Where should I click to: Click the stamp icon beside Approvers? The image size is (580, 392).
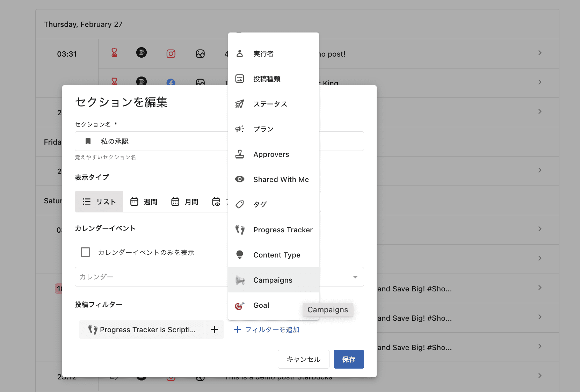[x=240, y=154]
